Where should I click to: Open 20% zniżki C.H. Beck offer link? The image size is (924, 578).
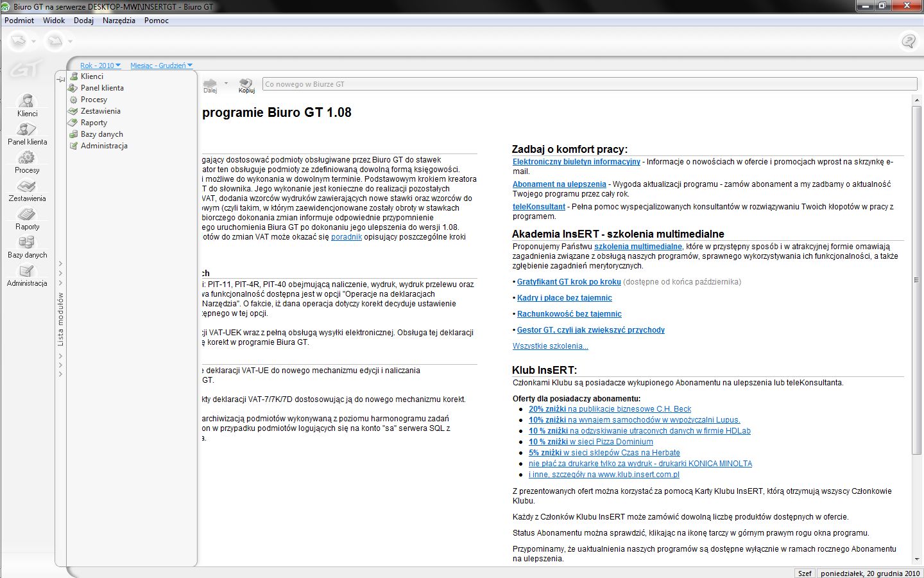point(610,409)
